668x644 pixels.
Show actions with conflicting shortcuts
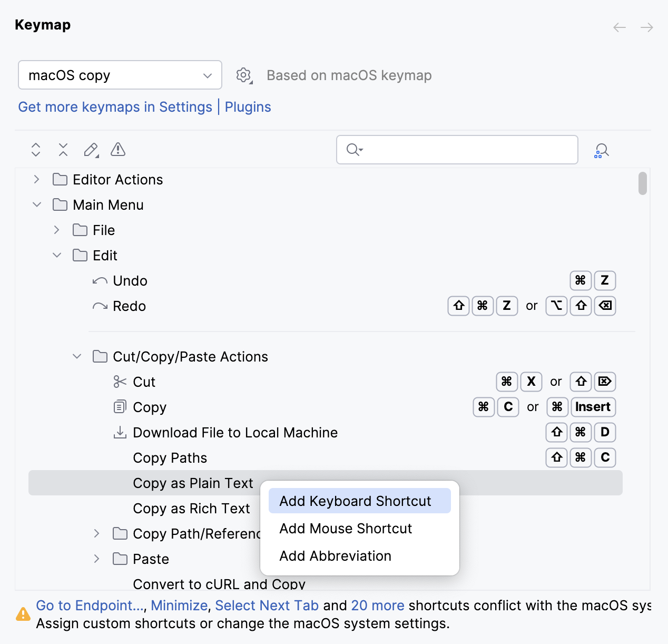[x=117, y=150]
